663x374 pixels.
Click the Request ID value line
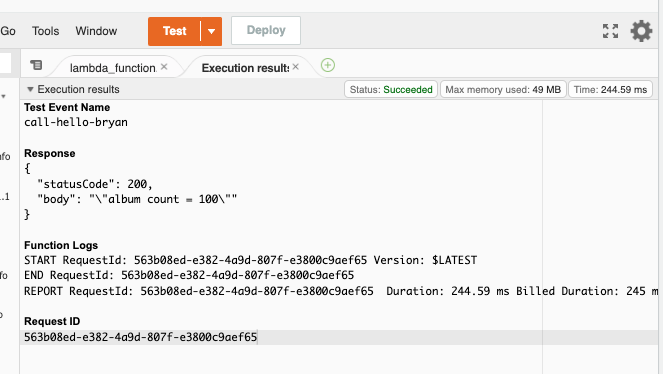(x=140, y=337)
